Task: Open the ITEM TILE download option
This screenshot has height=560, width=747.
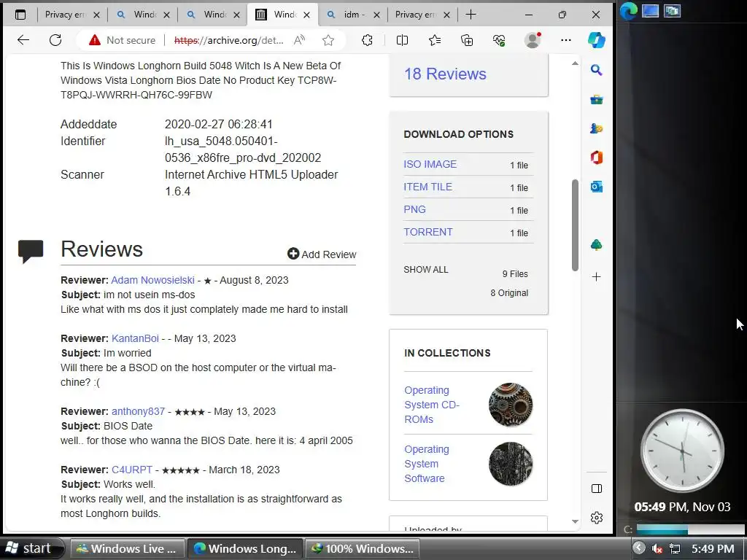Action: click(x=427, y=187)
